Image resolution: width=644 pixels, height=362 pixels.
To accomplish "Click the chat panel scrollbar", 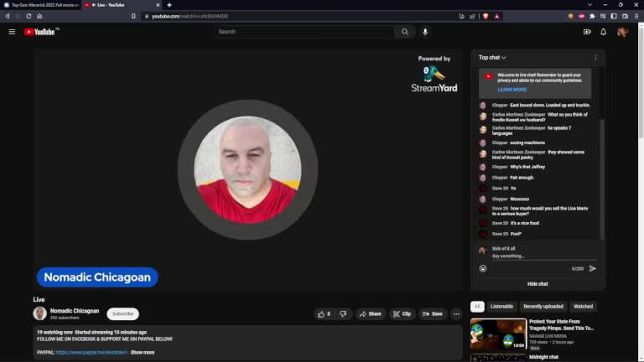I will (602, 179).
